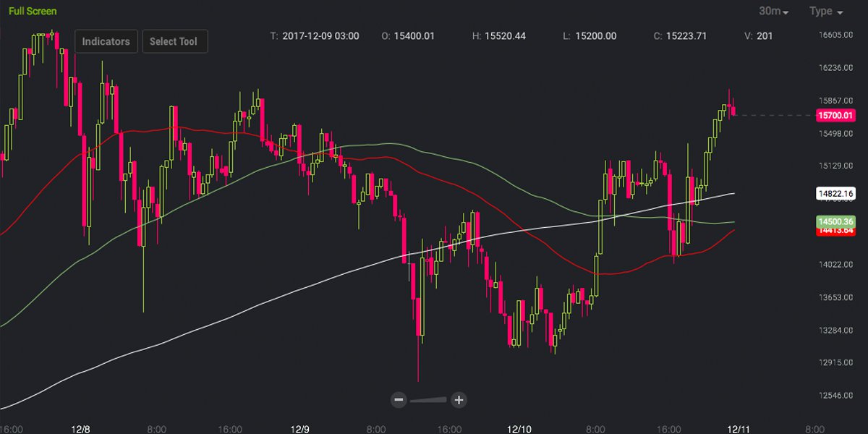Click the 12/8 date label

point(82,427)
